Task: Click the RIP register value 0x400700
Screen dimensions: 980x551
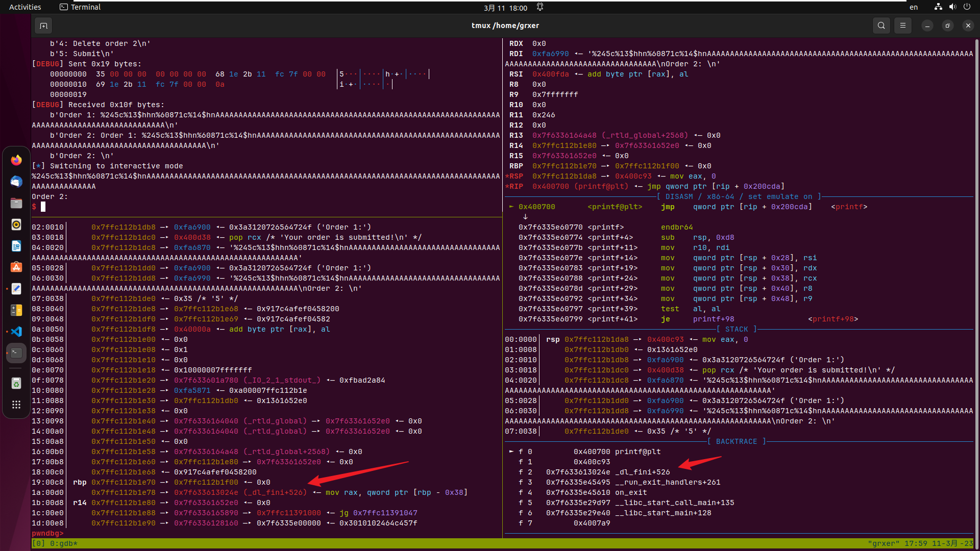Action: (551, 186)
